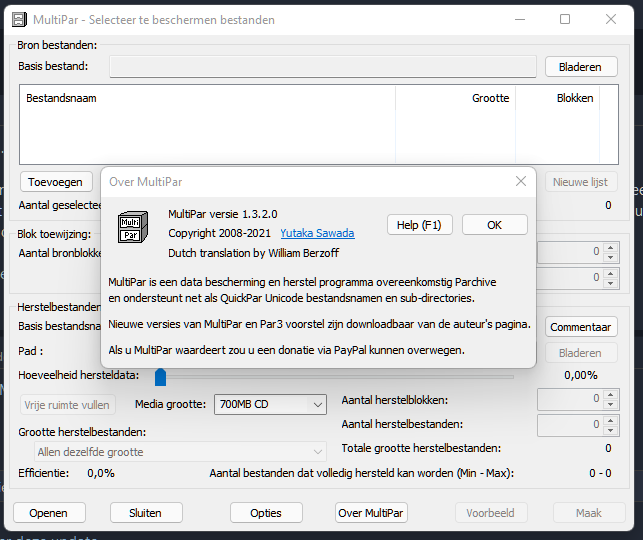
Task: Click the Basis bestand input field
Action: coord(321,67)
